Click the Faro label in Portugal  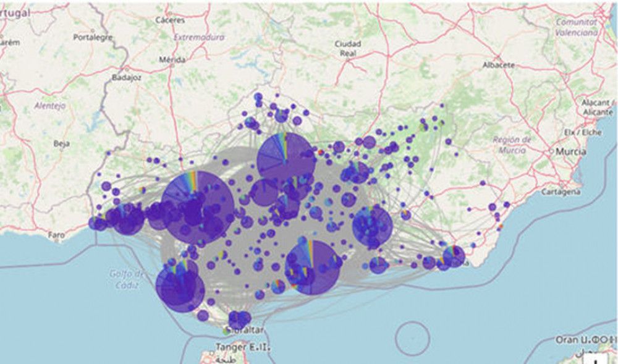point(56,235)
